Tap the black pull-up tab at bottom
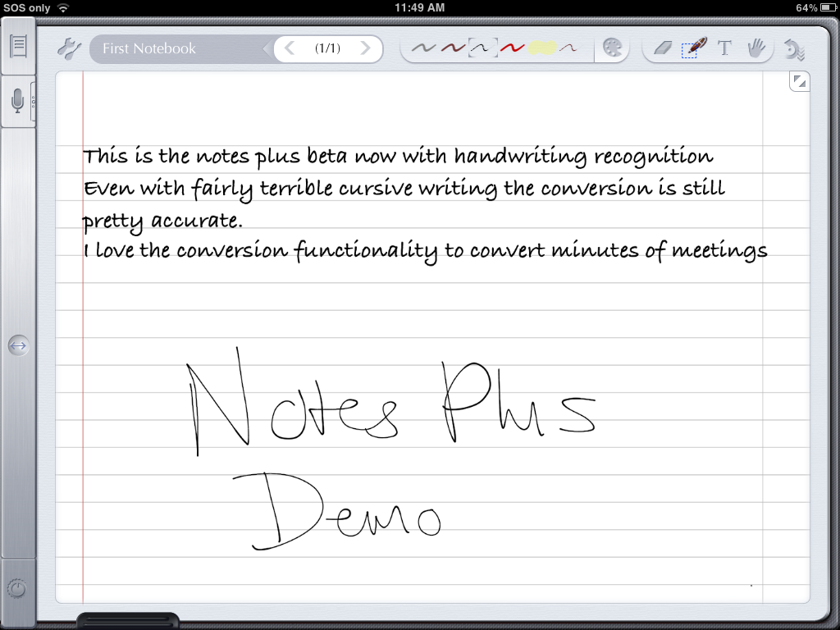 128,621
